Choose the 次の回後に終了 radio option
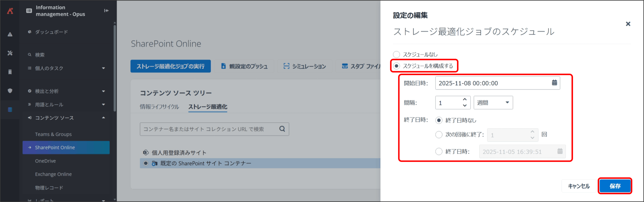Screen dimensions: 644x202 click(439, 135)
